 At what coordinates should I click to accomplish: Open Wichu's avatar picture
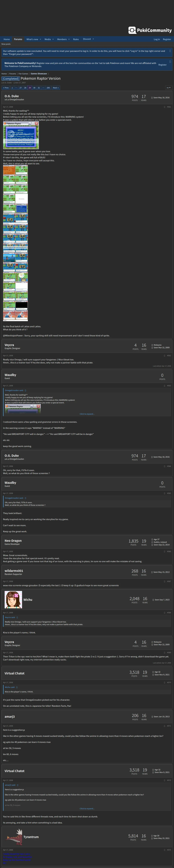[13, 600]
